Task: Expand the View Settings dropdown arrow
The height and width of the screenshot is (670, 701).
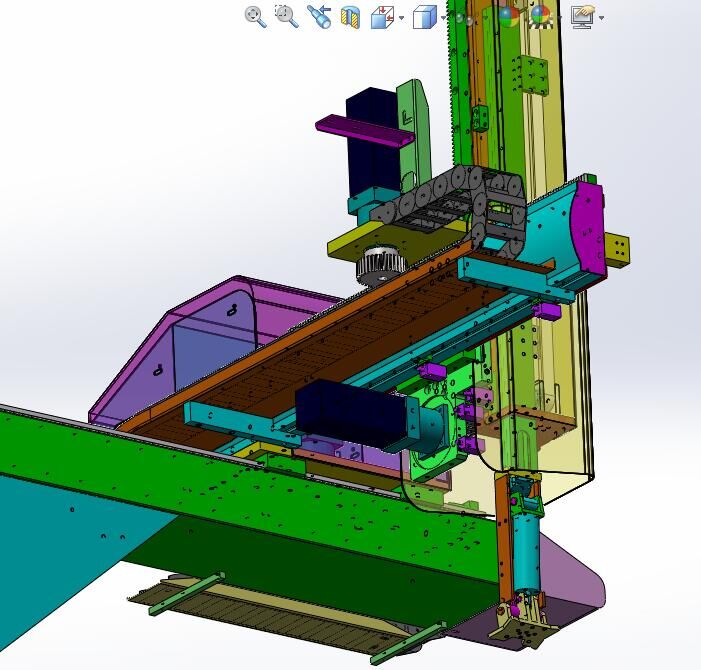Action: tap(601, 18)
